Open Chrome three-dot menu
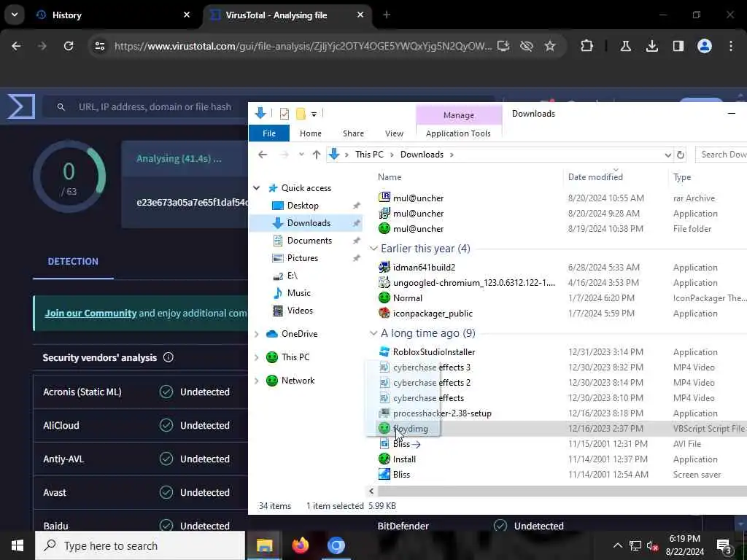747x560 pixels. click(x=731, y=46)
